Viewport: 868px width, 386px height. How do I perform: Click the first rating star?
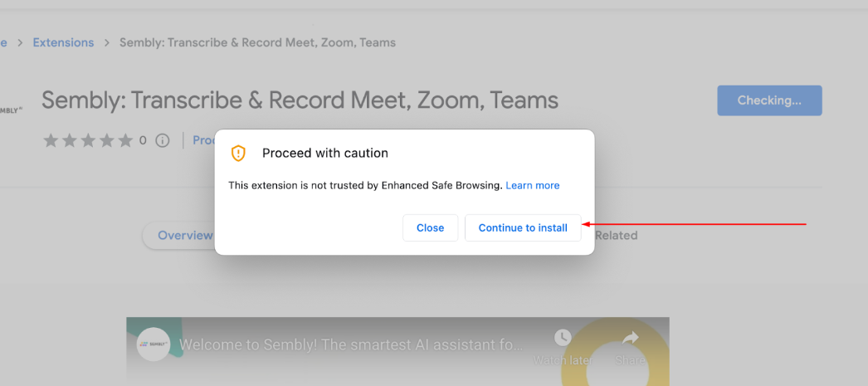(51, 140)
